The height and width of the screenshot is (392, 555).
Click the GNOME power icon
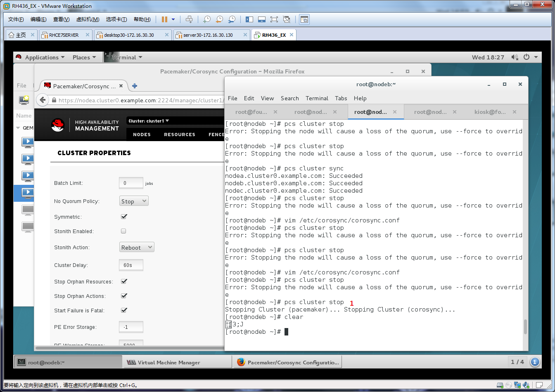(527, 57)
